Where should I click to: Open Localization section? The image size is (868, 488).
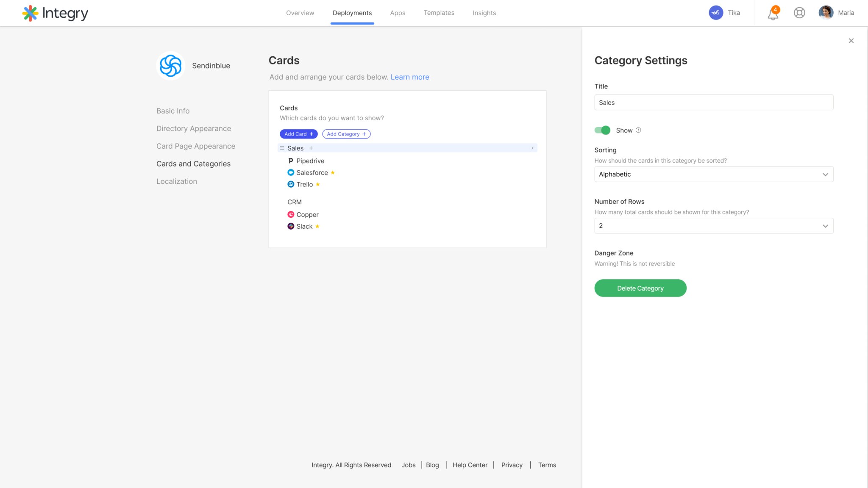coord(177,181)
